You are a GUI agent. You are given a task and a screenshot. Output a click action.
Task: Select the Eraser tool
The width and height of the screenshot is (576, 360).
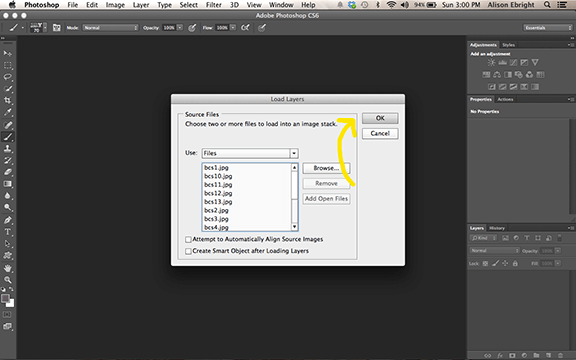click(x=7, y=172)
